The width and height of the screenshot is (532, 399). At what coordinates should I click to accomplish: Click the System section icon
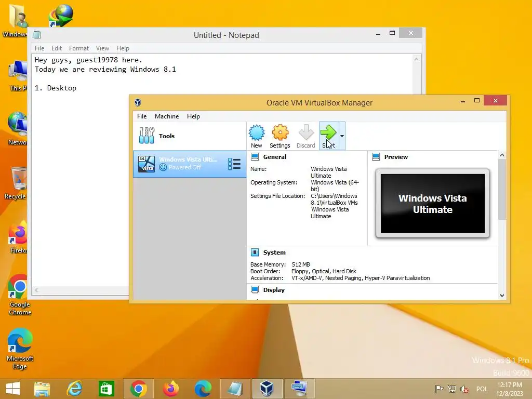click(x=255, y=252)
